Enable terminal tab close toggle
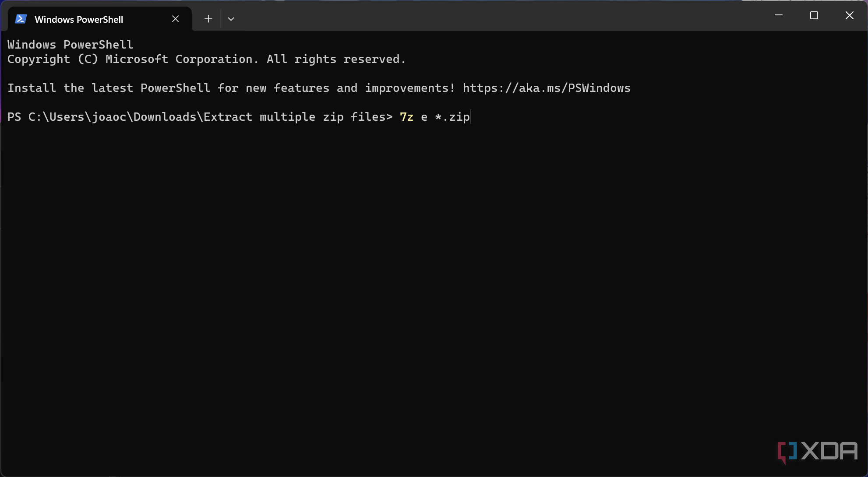Image resolution: width=868 pixels, height=477 pixels. 175,18
